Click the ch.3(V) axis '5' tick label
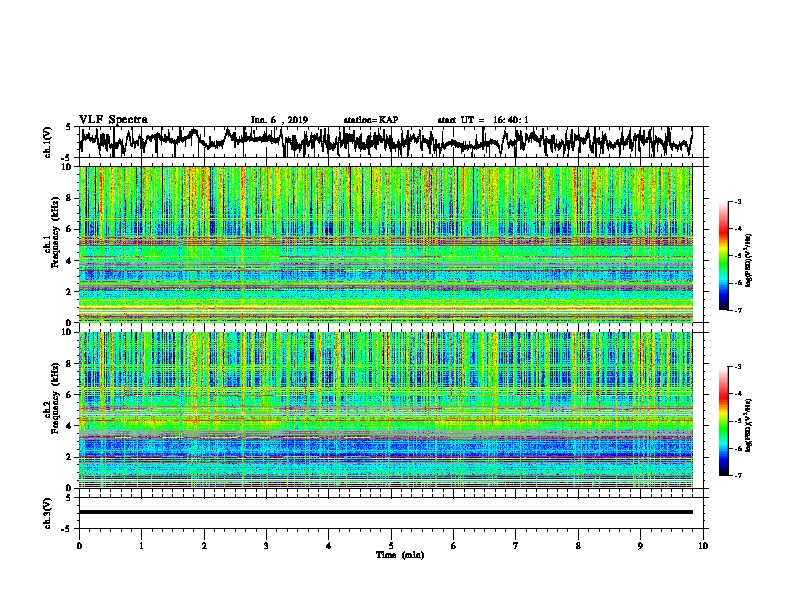This screenshot has height=612, width=792. [68, 498]
